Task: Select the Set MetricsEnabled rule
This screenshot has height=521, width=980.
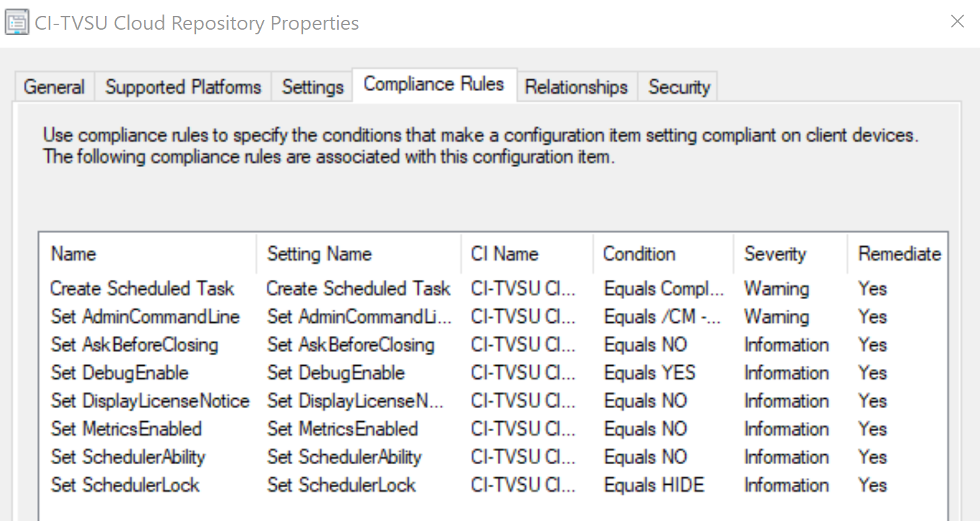Action: point(127,429)
